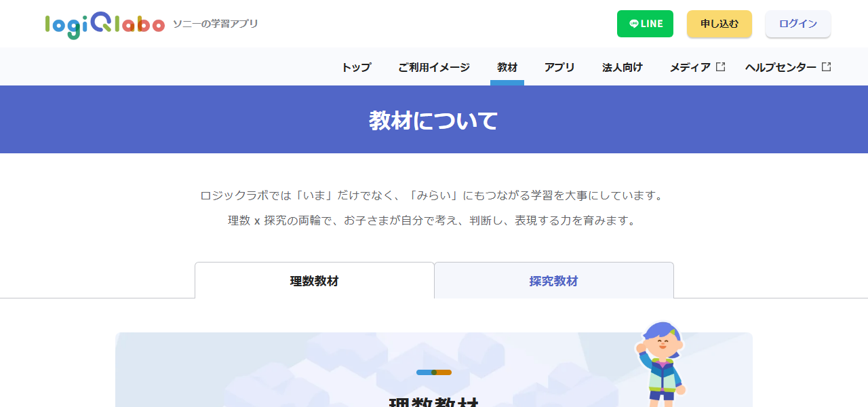Select the 教材 menu item
The image size is (868, 407).
(507, 67)
